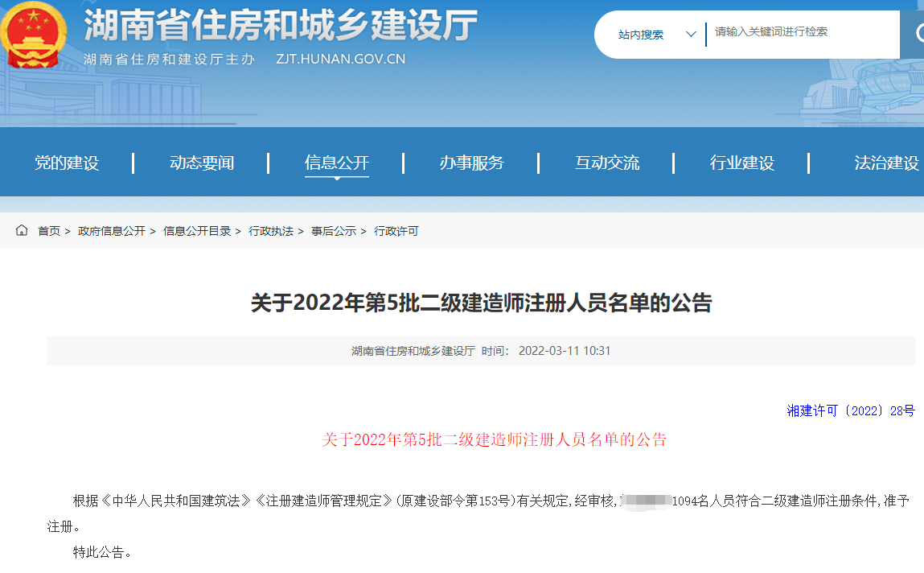
Task: Click the red announcement title link
Action: tap(495, 440)
